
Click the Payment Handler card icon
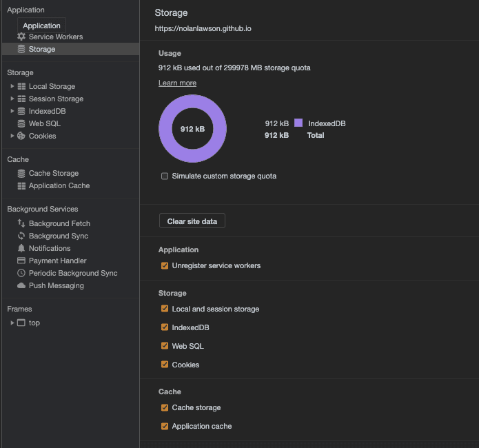coord(21,261)
